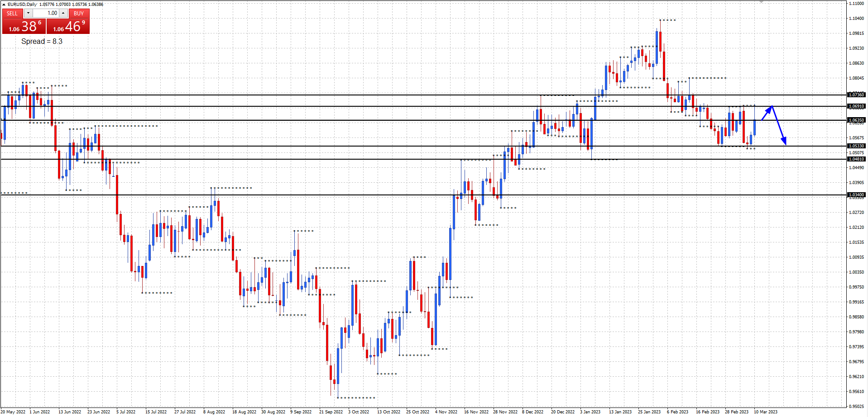This screenshot has width=868, height=417.
Task: Select the 1.06910 horizontal line price label
Action: click(x=856, y=106)
